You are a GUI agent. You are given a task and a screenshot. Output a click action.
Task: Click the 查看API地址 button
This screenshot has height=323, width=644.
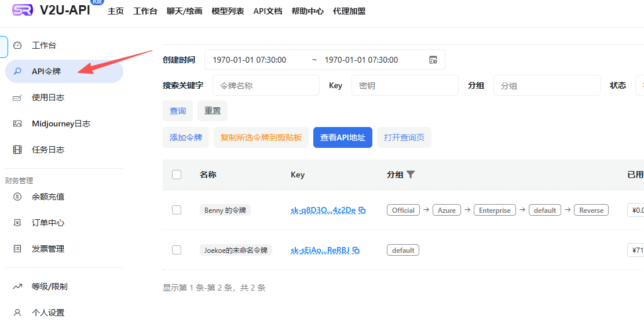pos(342,137)
